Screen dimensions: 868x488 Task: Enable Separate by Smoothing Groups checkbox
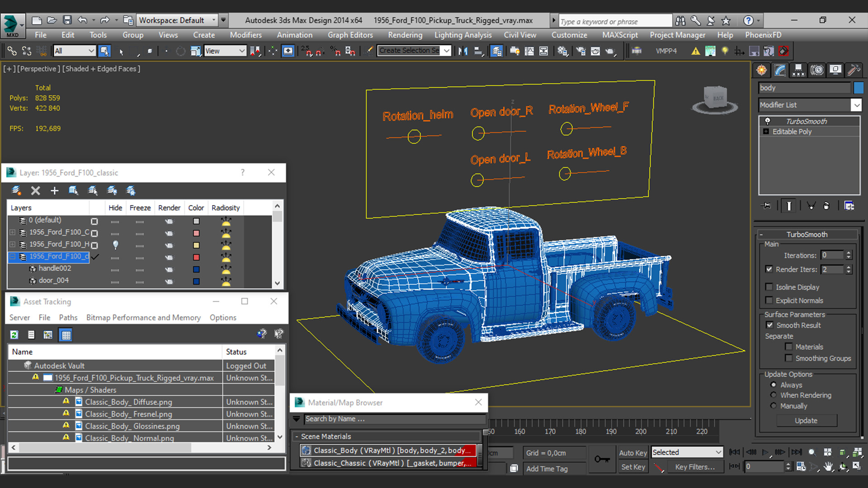789,358
